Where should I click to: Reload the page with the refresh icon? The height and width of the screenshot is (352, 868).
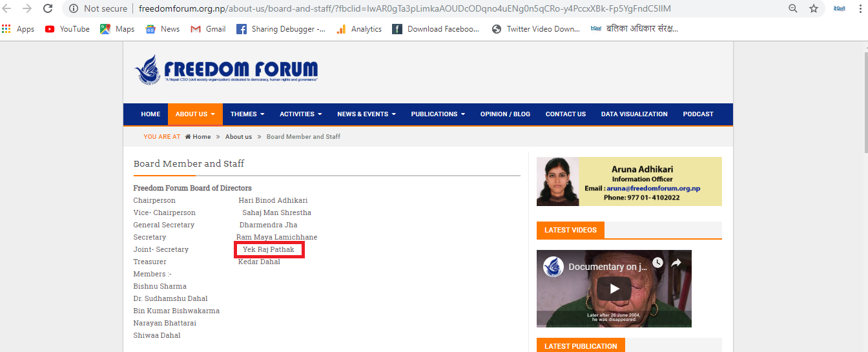tap(48, 8)
